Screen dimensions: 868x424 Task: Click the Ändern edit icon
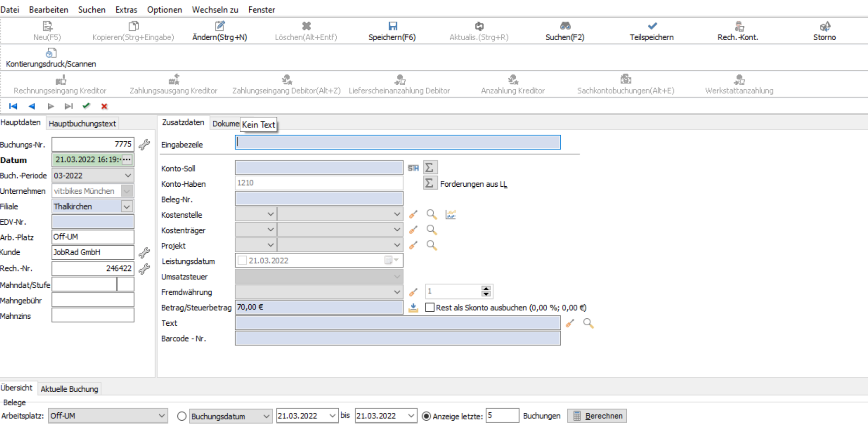point(220,26)
